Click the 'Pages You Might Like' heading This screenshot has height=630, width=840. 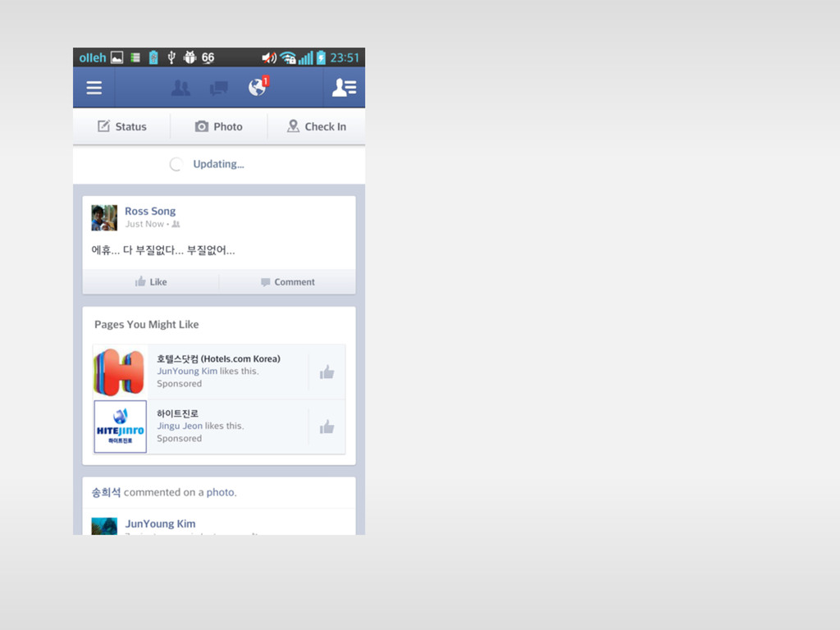click(146, 325)
